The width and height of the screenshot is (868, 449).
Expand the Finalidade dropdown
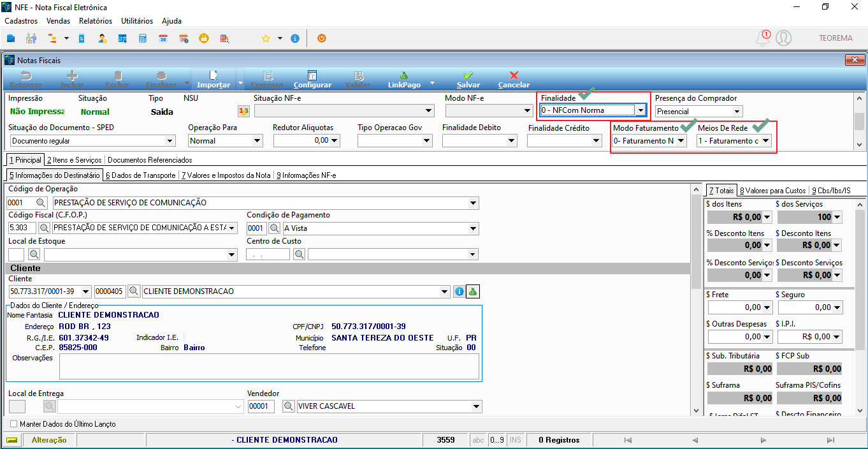(x=640, y=111)
